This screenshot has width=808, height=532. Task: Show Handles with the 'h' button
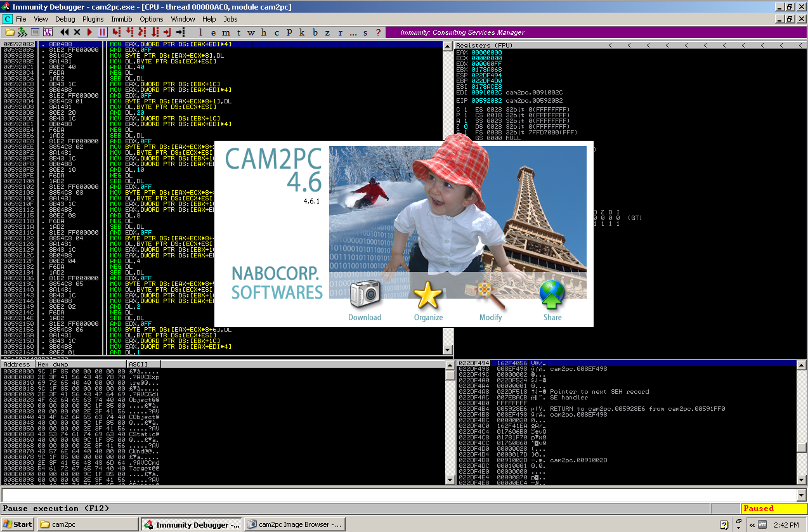264,32
